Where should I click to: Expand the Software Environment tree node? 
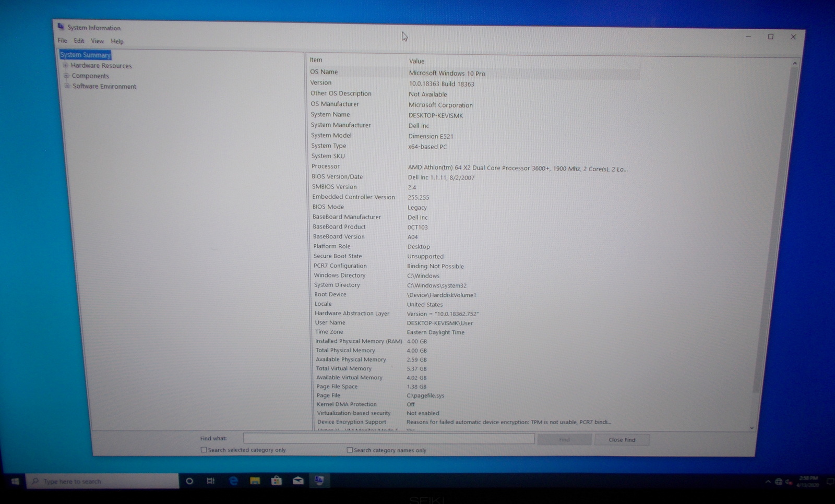[x=67, y=86]
